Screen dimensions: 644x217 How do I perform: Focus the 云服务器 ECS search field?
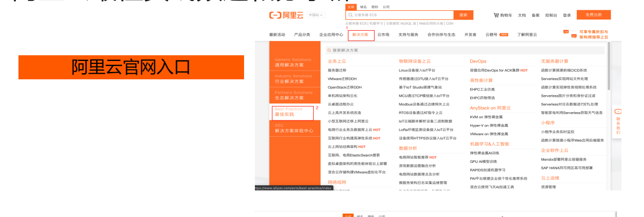[x=400, y=15]
